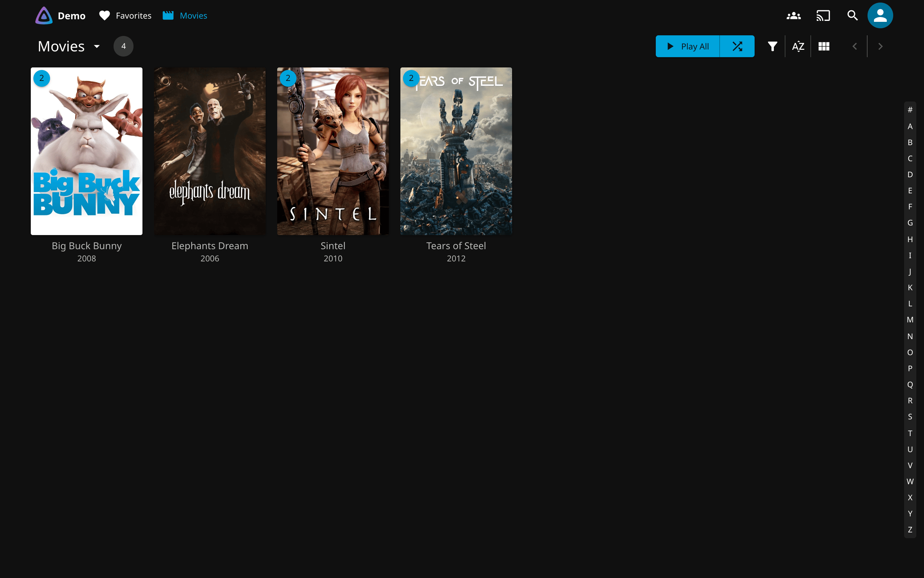
Task: Click year 2010 under Sintel
Action: click(x=333, y=259)
